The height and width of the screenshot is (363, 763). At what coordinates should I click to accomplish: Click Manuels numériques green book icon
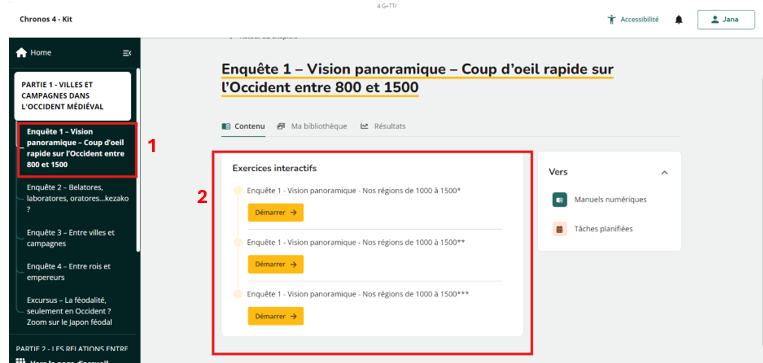(x=560, y=200)
